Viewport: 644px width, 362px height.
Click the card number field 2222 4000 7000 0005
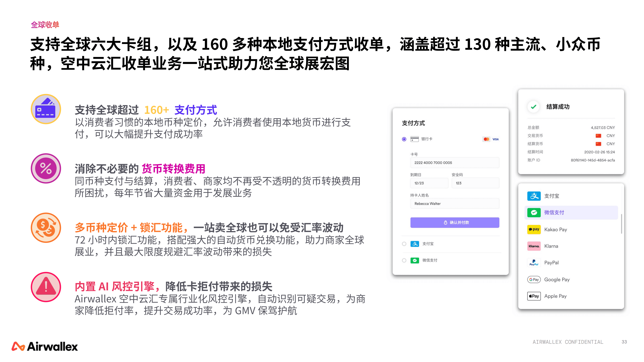coord(455,163)
